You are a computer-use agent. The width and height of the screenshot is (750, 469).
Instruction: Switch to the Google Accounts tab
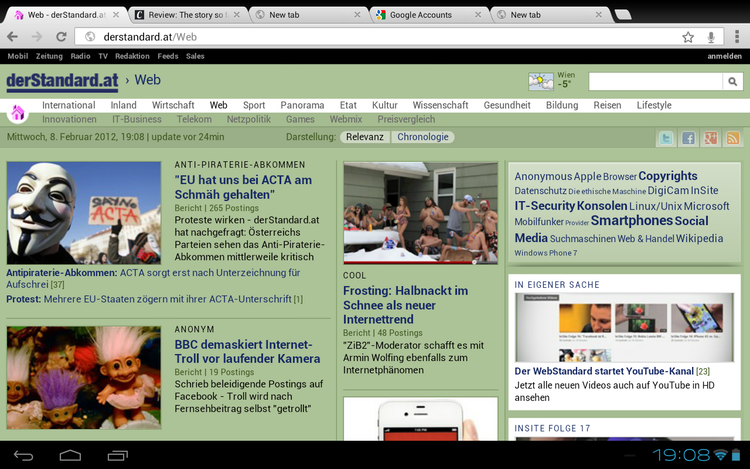point(421,15)
